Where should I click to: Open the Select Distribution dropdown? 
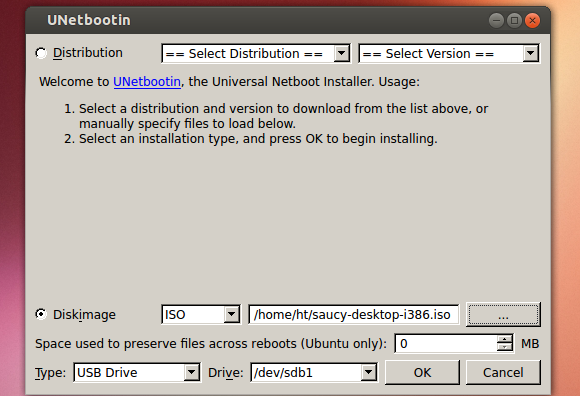pyautogui.click(x=256, y=54)
